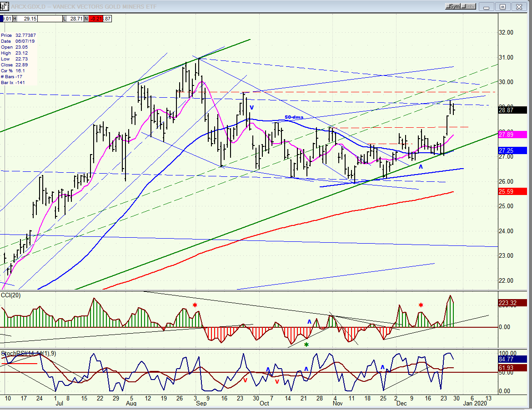
Task: Click the StochRSI value label 84.77
Action: click(x=512, y=359)
